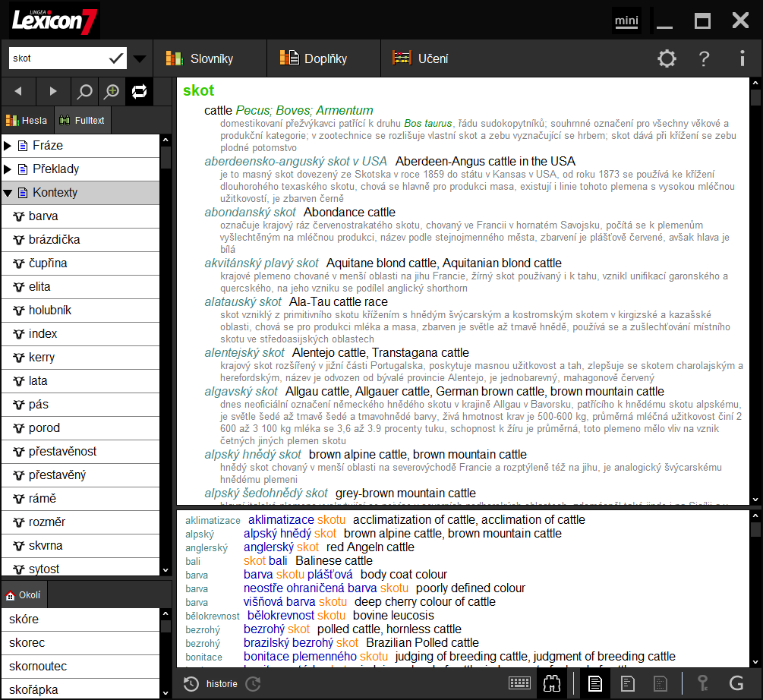Click the history back clock icon
This screenshot has width=763, height=700.
(191, 684)
